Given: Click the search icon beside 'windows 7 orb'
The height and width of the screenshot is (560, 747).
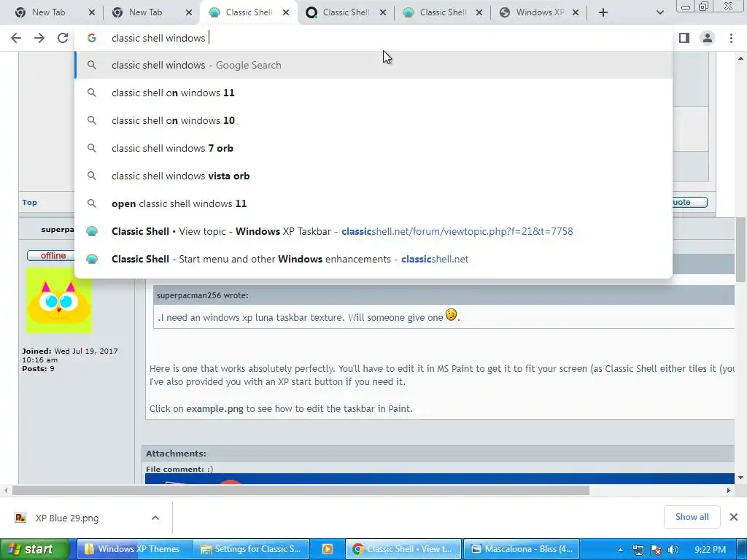Looking at the screenshot, I should click(x=92, y=148).
